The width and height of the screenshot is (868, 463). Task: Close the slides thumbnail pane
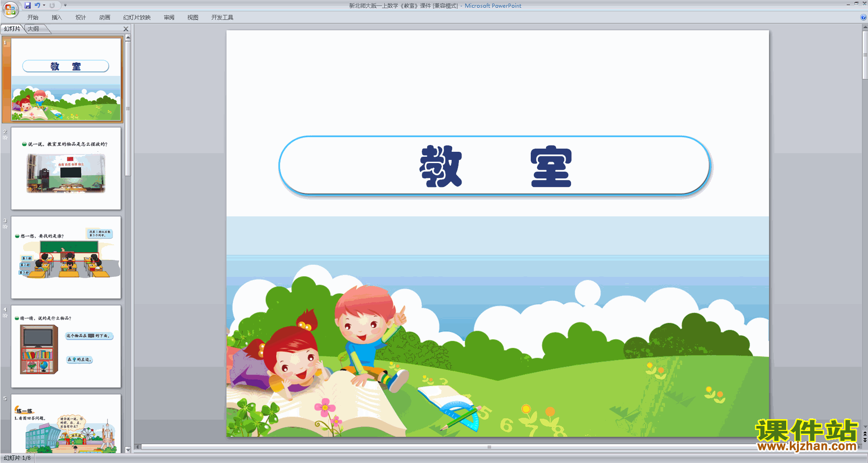pyautogui.click(x=126, y=29)
